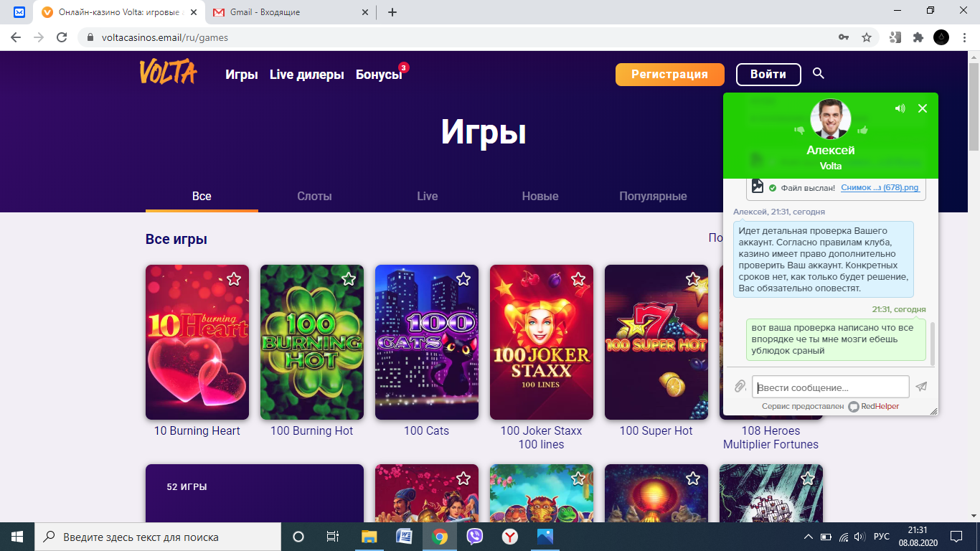
Task: Select the Все games tab
Action: [x=202, y=196]
